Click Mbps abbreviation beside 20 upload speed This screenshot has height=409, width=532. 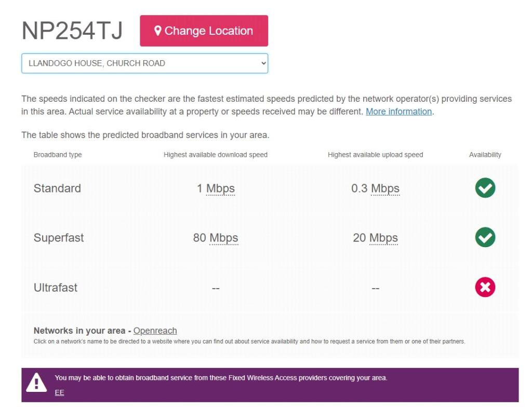383,238
